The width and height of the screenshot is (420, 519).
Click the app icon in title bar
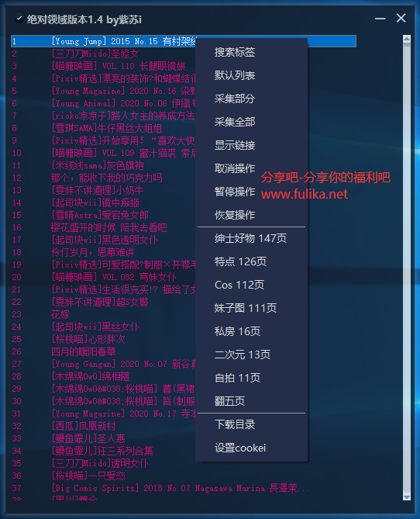tap(19, 19)
